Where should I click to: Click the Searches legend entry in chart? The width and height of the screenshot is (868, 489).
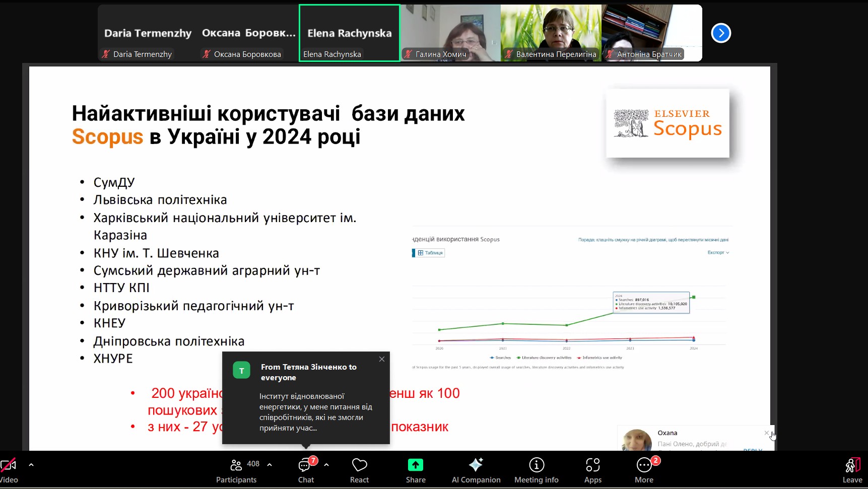[500, 358]
